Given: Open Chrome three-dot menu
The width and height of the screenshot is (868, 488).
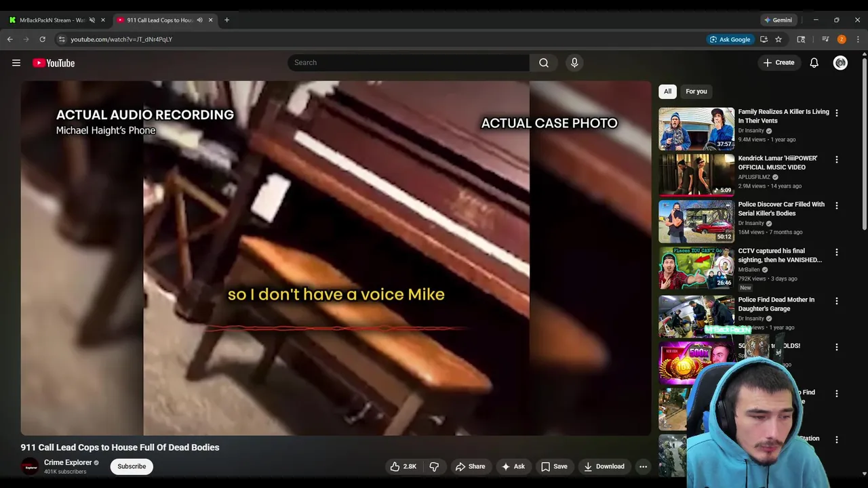Looking at the screenshot, I should tap(858, 39).
